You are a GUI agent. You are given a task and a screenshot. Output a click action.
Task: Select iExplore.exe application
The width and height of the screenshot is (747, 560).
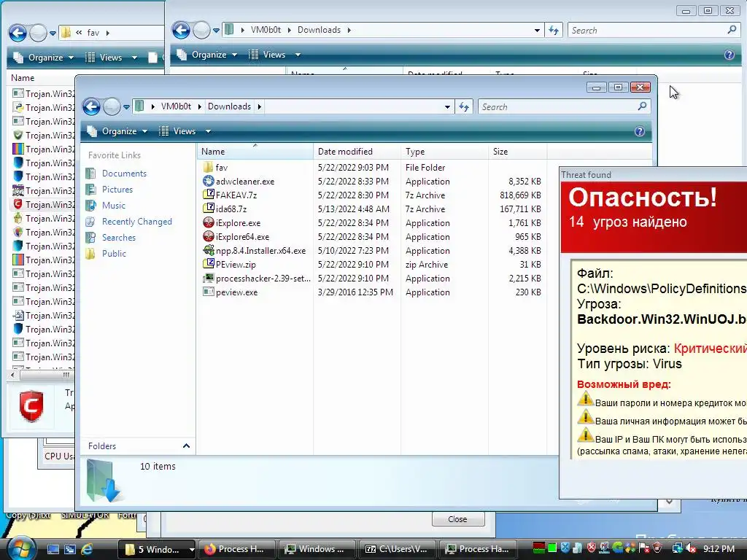click(x=238, y=223)
